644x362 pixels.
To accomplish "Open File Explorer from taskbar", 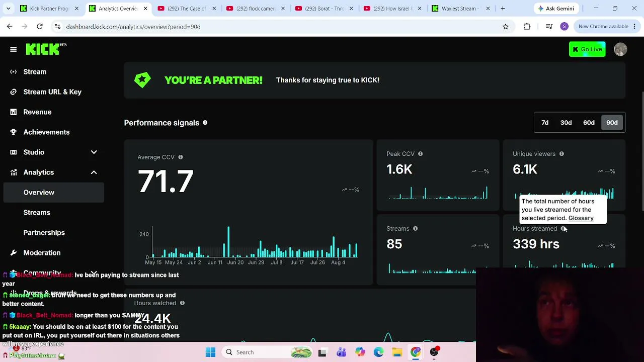I will [x=397, y=352].
